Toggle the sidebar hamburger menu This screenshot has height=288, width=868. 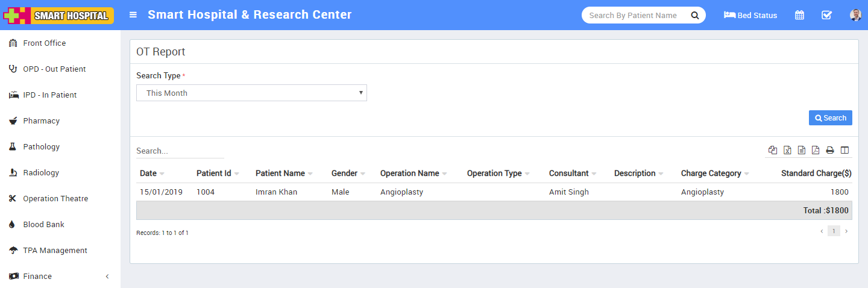click(x=133, y=15)
